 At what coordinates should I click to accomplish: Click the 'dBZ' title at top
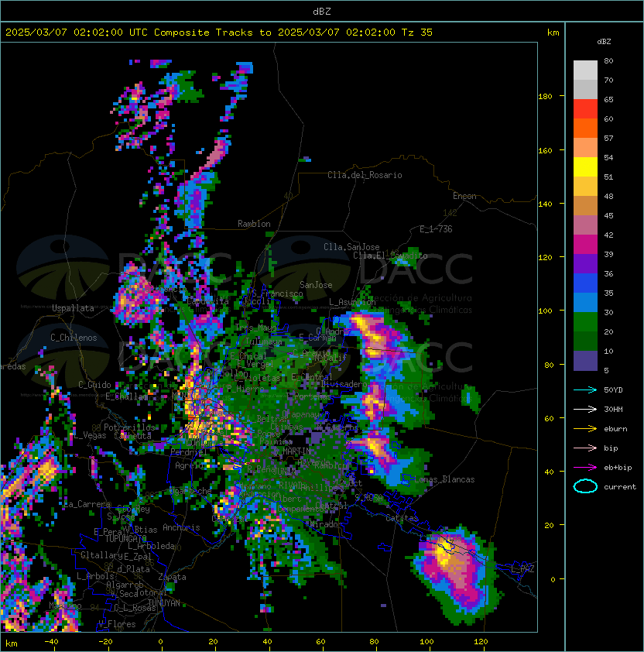(322, 12)
